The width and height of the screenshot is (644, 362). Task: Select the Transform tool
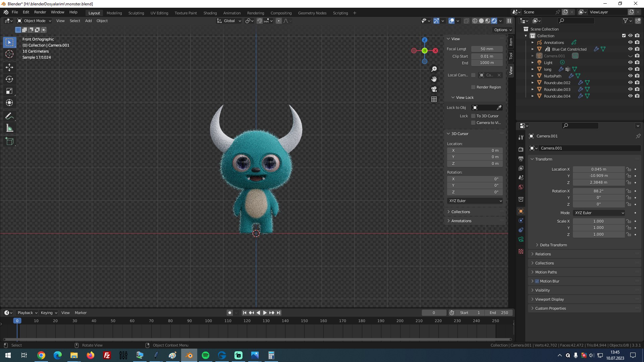click(9, 103)
